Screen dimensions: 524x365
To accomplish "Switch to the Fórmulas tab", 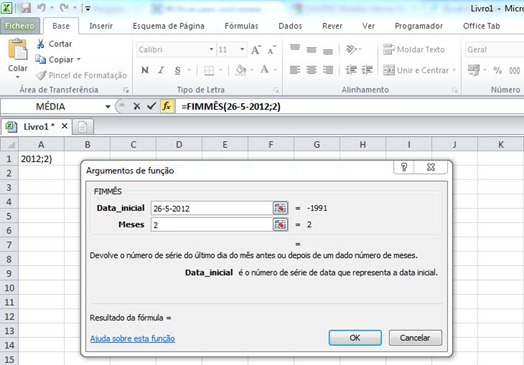I will click(x=241, y=26).
